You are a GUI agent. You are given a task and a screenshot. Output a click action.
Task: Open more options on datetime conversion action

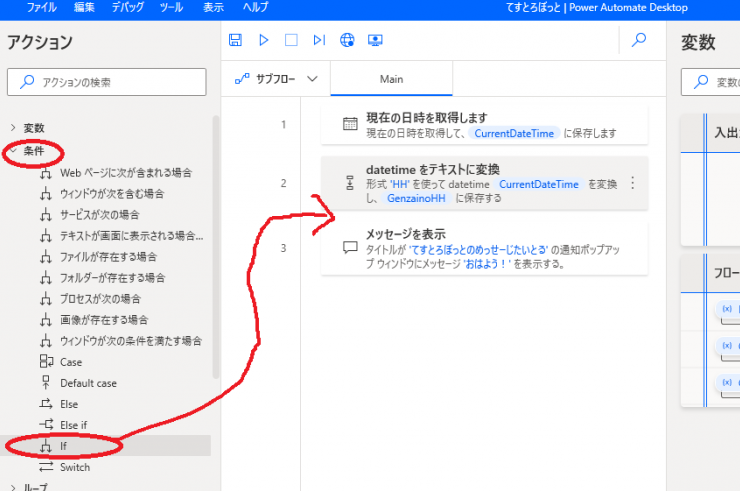click(x=632, y=183)
